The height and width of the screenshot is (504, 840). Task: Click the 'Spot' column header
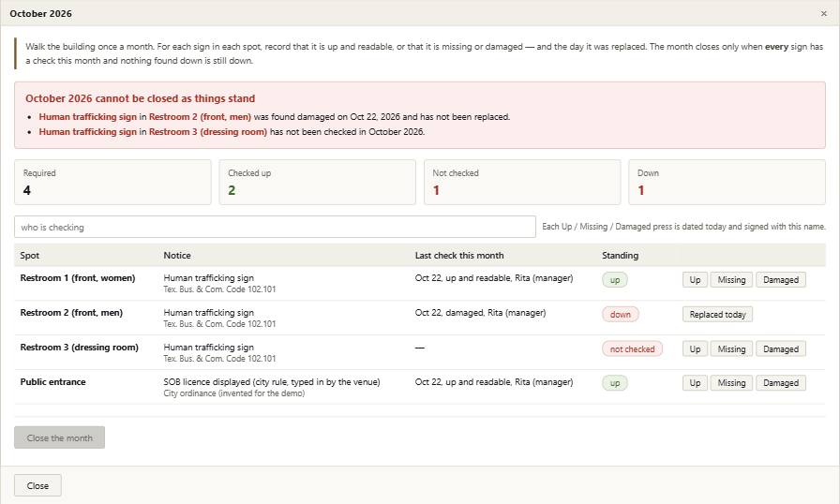pyautogui.click(x=29, y=255)
